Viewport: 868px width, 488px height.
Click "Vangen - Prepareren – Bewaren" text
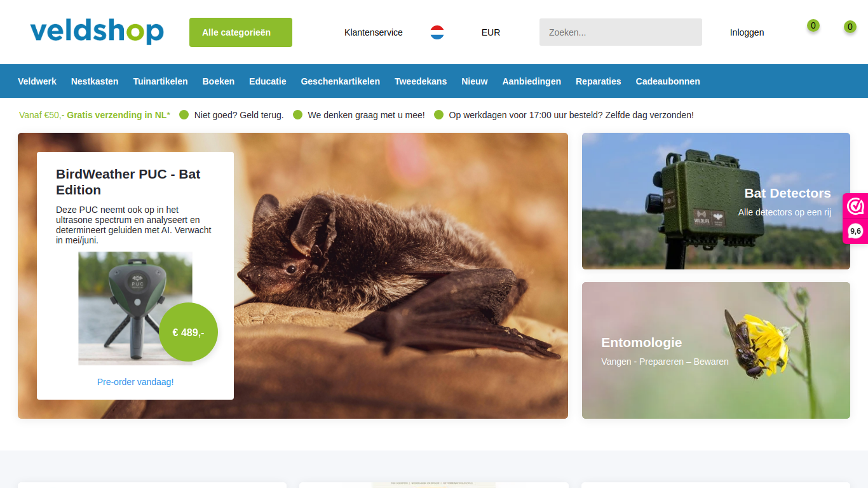tap(665, 362)
